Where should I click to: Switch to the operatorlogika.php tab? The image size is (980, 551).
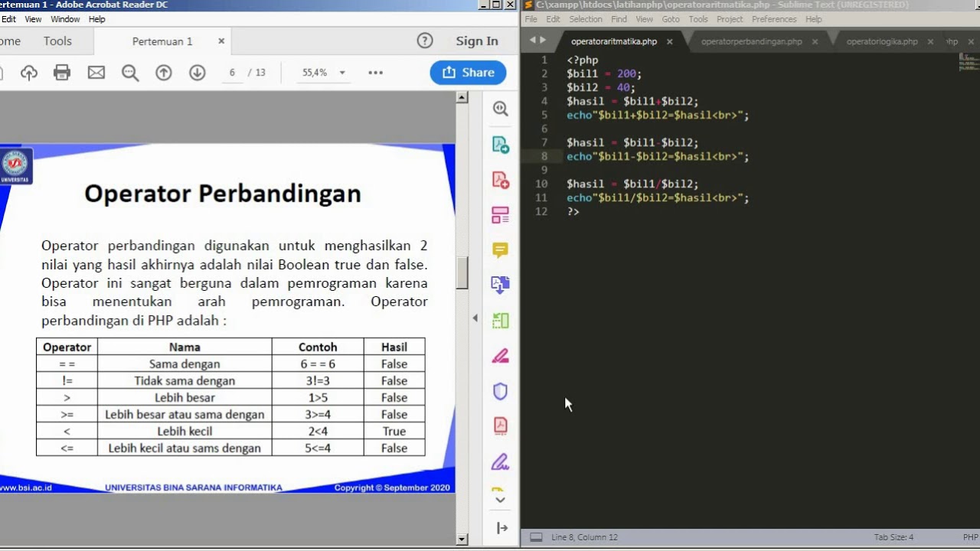pyautogui.click(x=882, y=41)
